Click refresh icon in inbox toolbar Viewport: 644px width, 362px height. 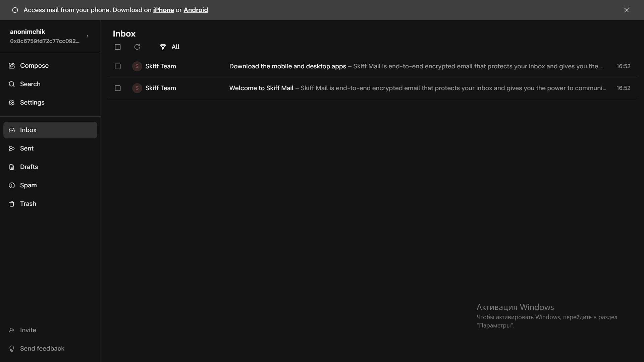(x=137, y=47)
